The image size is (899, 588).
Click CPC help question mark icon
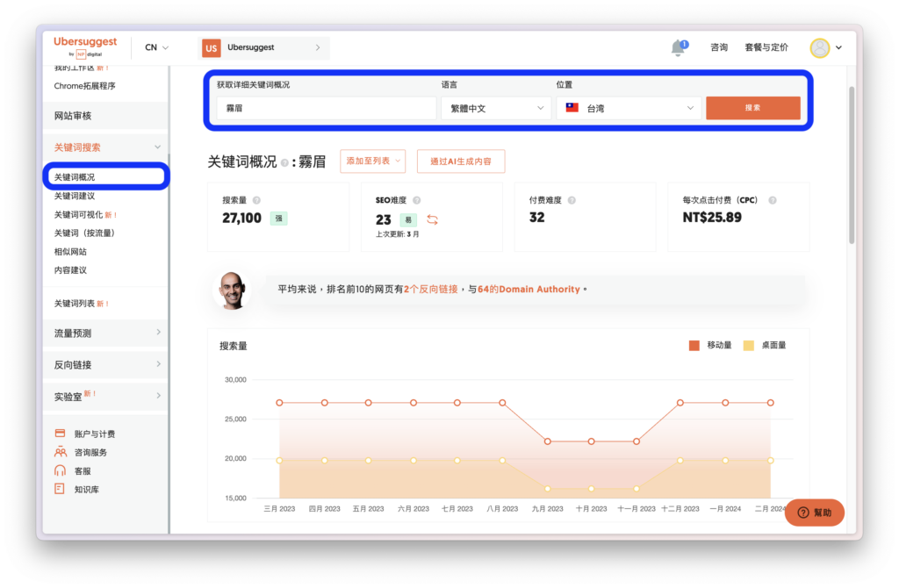[x=773, y=200]
